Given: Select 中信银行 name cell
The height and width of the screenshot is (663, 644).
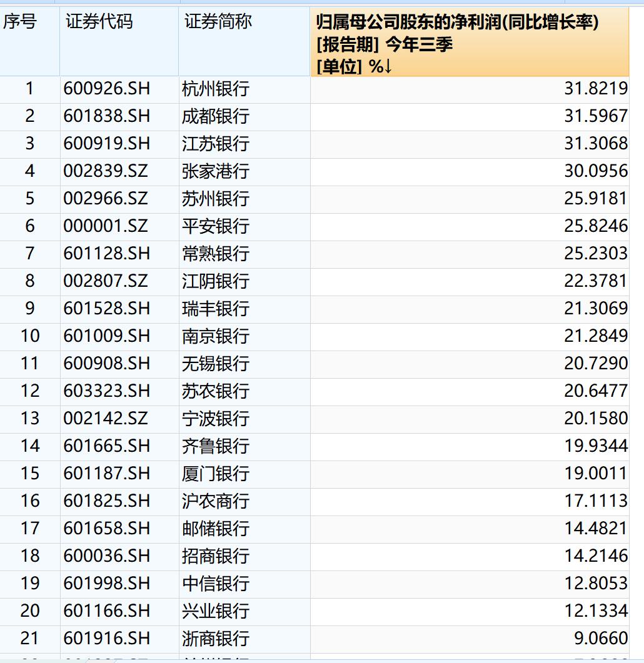Looking at the screenshot, I should [x=244, y=584].
